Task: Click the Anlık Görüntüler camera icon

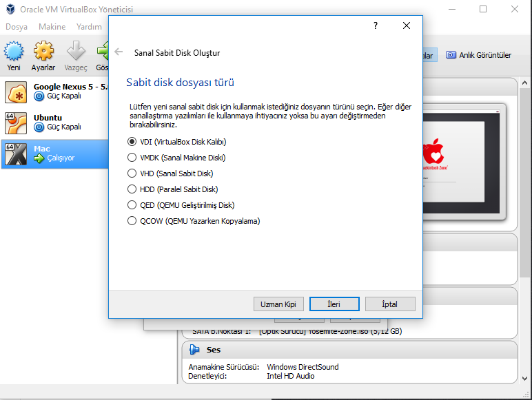Action: tap(451, 55)
